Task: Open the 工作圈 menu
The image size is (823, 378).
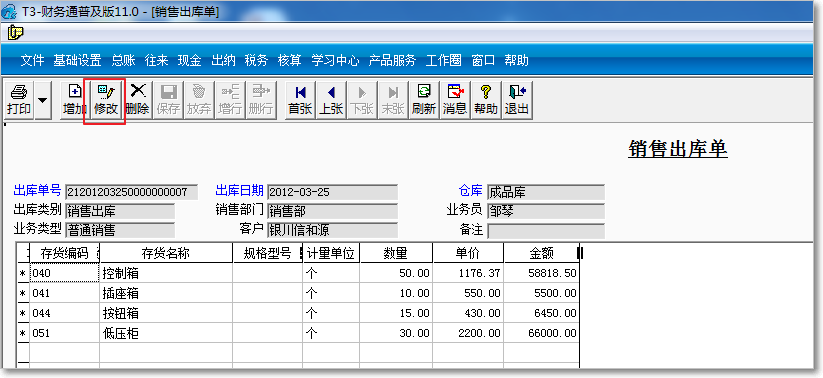Action: [x=444, y=60]
